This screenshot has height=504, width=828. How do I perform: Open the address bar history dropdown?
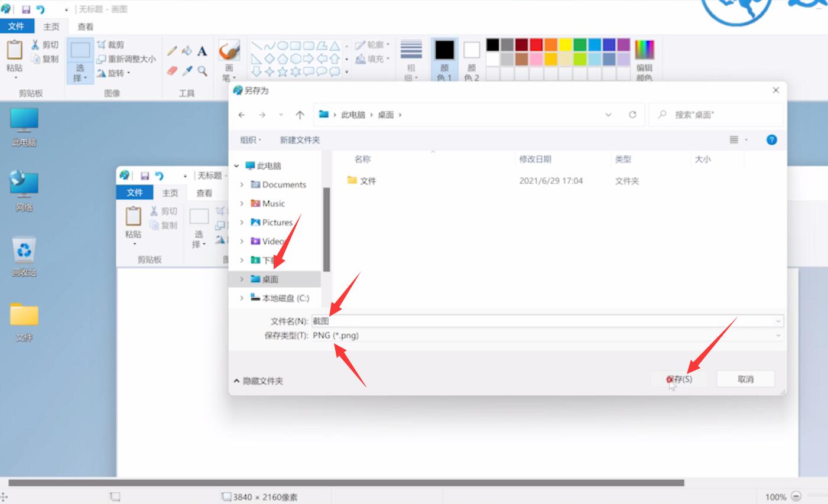(608, 115)
